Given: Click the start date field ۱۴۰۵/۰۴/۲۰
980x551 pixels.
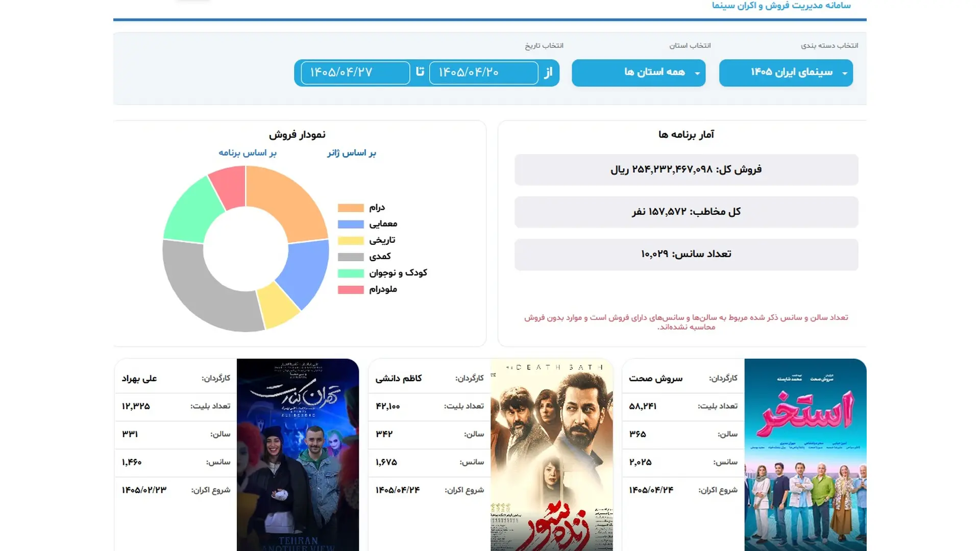Looking at the screenshot, I should (483, 73).
